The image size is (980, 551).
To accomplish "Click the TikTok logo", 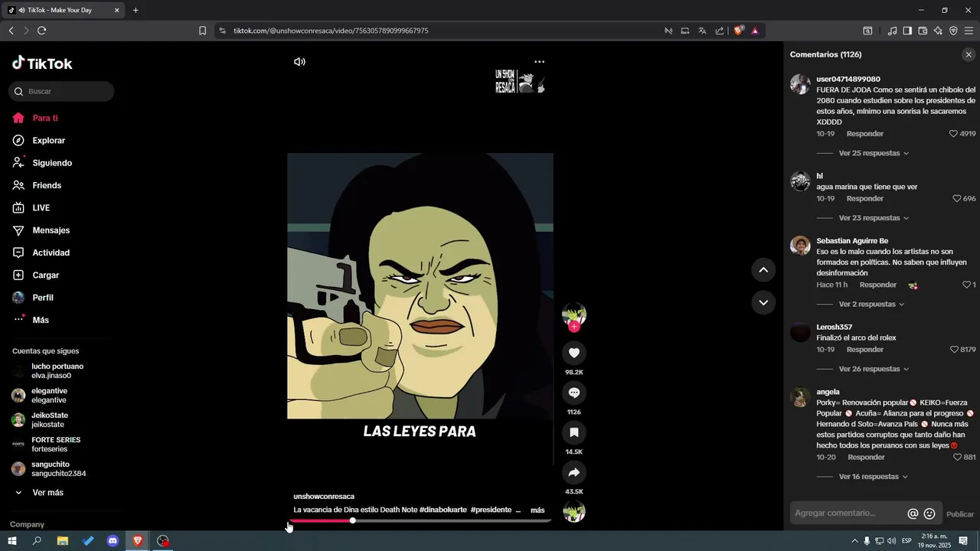I will 42,64.
